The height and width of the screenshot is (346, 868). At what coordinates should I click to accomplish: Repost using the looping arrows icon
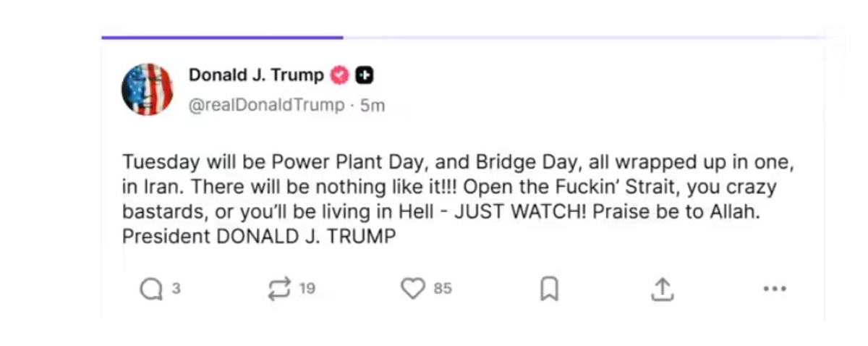tap(278, 290)
